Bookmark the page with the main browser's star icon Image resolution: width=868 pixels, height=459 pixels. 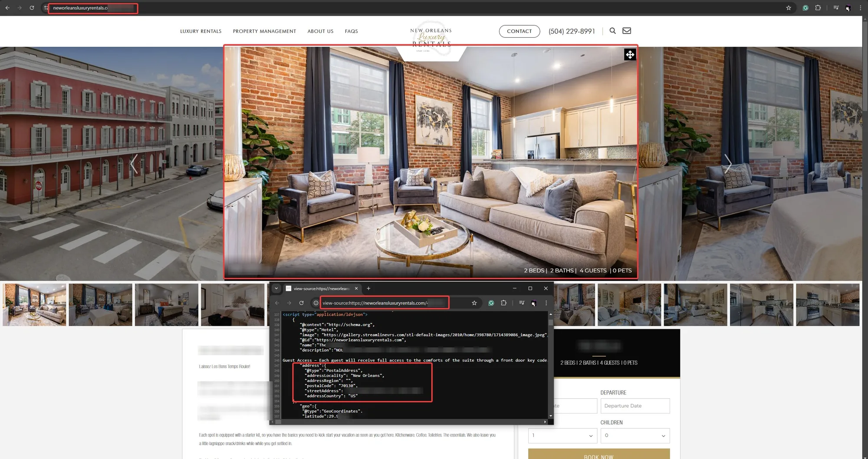789,8
